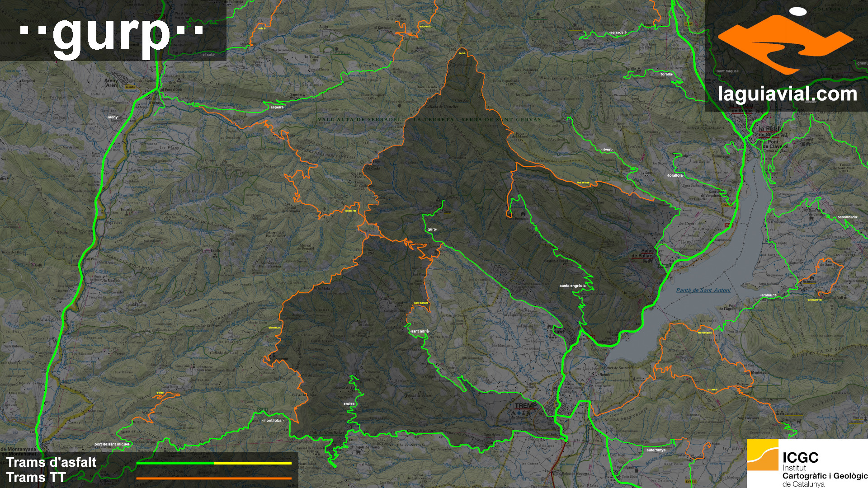The width and height of the screenshot is (868, 488).
Task: Select the green asphalt legend line
Action: click(175, 463)
